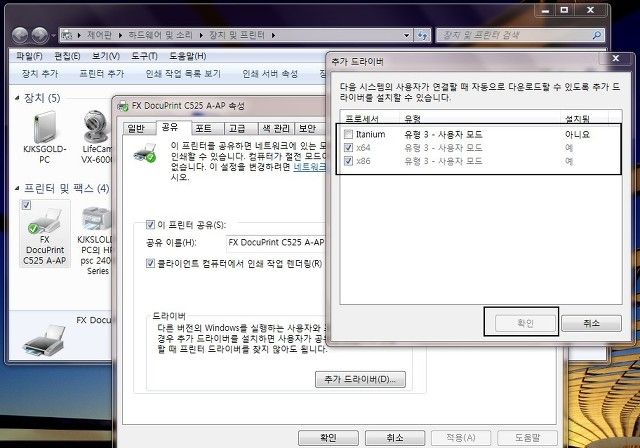This screenshot has height=448, width=640.
Task: Collapse the '프린터 및 팩스 (4)' group
Action: 17,188
